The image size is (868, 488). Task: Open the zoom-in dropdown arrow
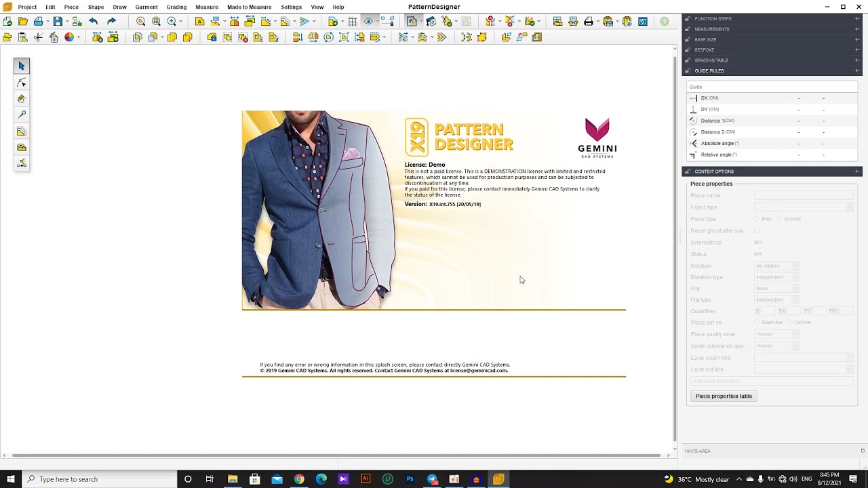click(181, 22)
